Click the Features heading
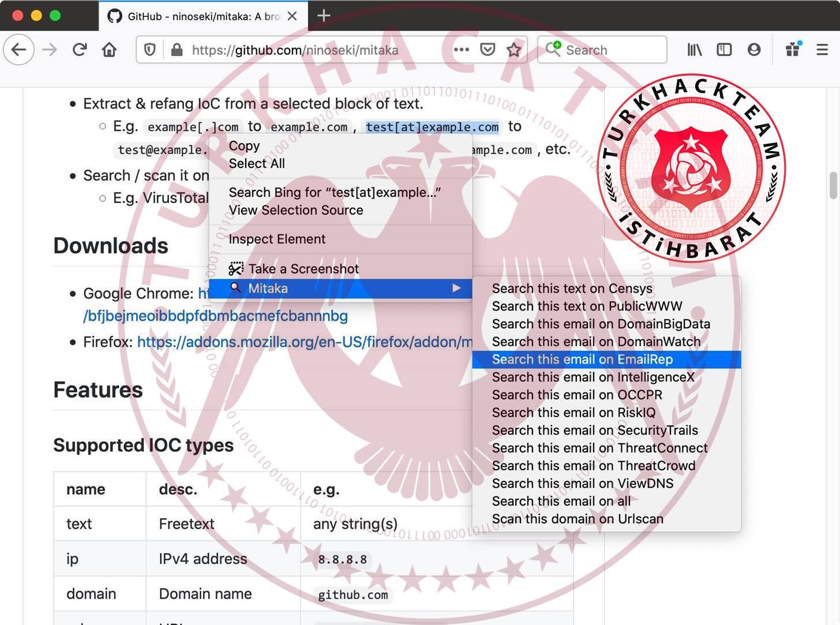 pyautogui.click(x=98, y=390)
